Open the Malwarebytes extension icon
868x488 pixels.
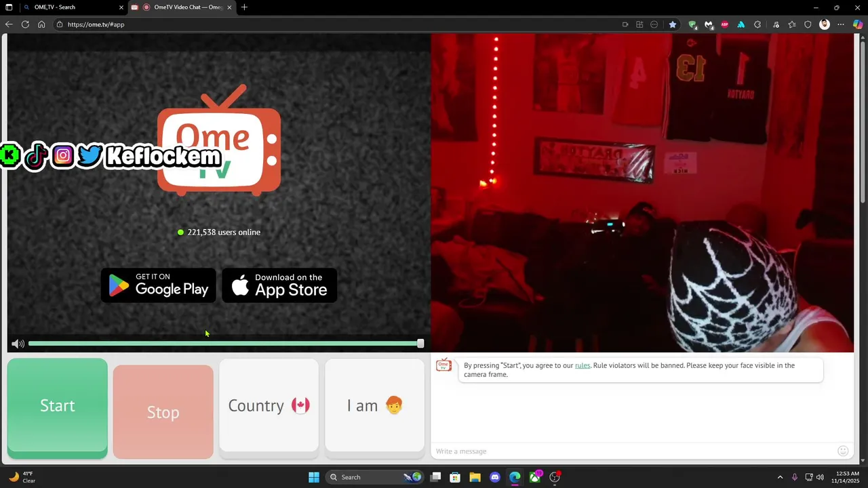(x=709, y=24)
